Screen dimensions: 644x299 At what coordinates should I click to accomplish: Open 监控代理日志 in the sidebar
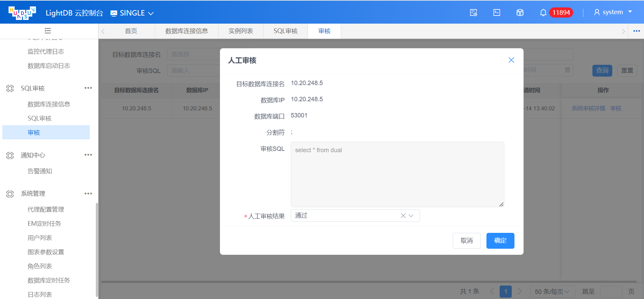coord(46,52)
